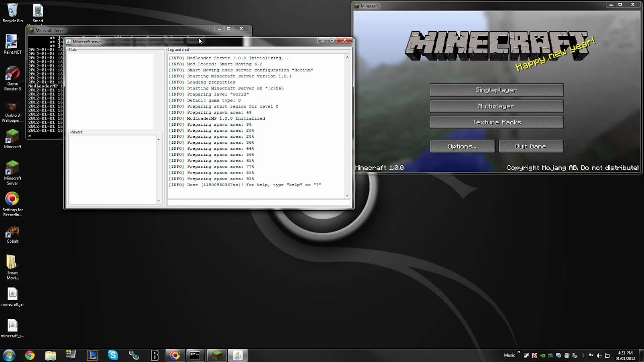644x362 pixels.
Task: Click the log scrollbar down arrow
Action: coord(347,196)
